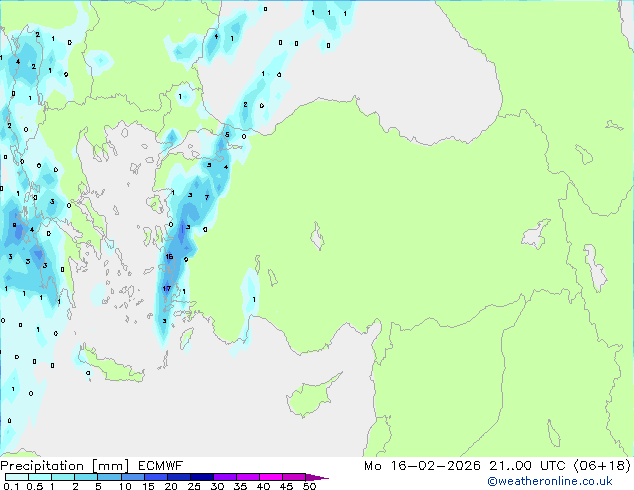
Task: Select the 0.5–1 mm legend color swatch
Action: (x=40, y=477)
